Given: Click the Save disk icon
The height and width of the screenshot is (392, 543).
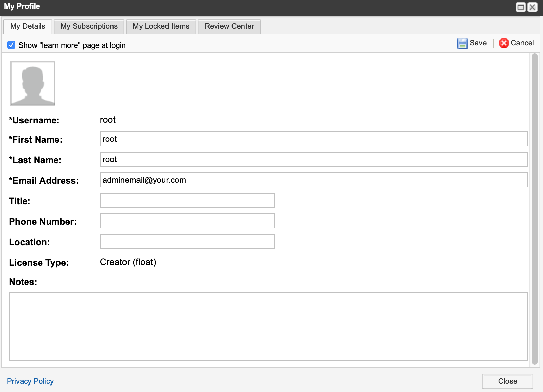Looking at the screenshot, I should click(x=462, y=43).
